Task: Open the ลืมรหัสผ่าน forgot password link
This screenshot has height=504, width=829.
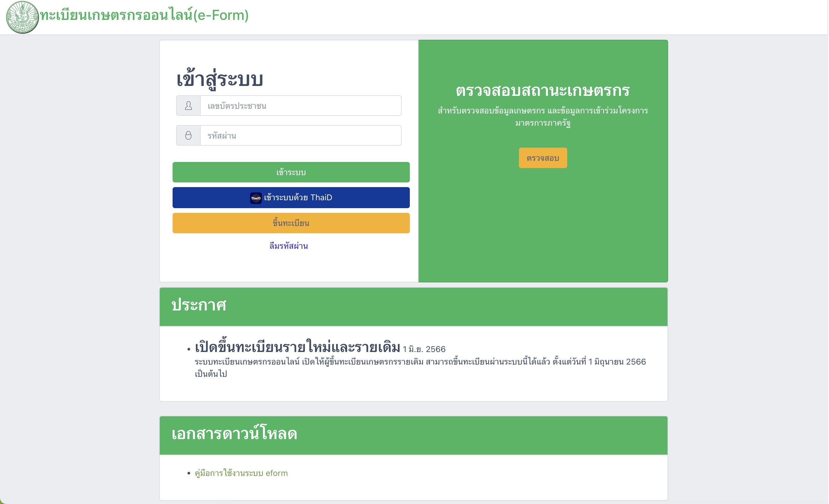Action: pyautogui.click(x=289, y=246)
